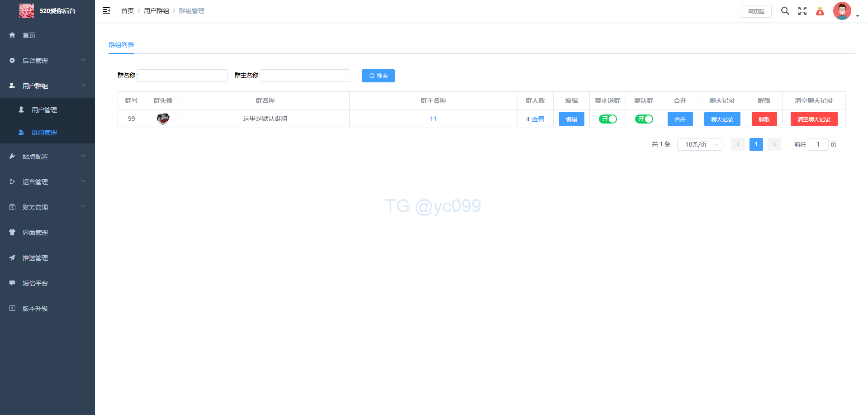Go to 首页 in the sidebar

click(x=29, y=35)
